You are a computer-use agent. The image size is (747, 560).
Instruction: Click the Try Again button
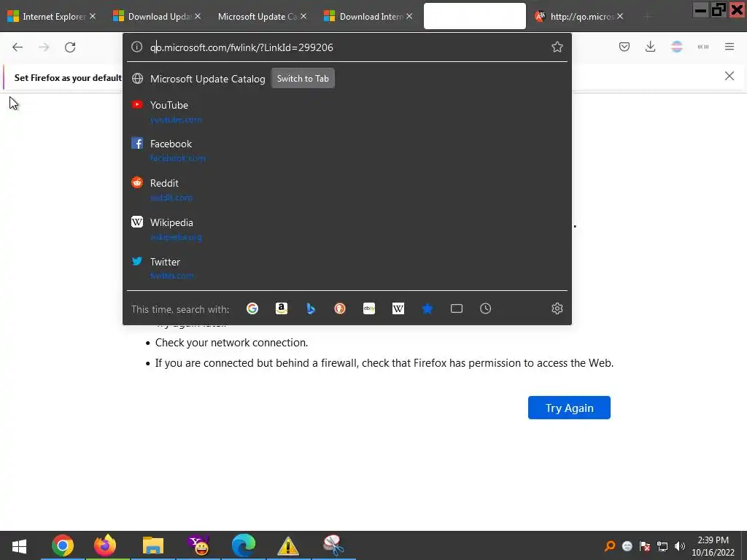pos(569,408)
